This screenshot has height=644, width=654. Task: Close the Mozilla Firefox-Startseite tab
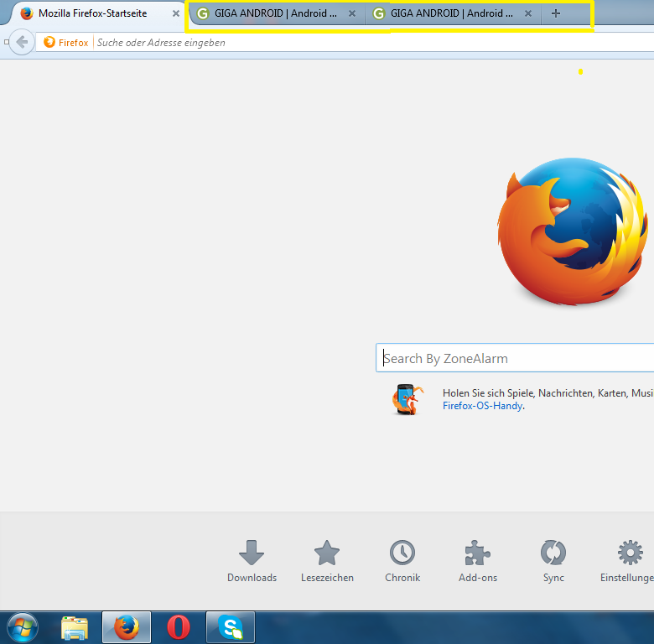pos(176,13)
